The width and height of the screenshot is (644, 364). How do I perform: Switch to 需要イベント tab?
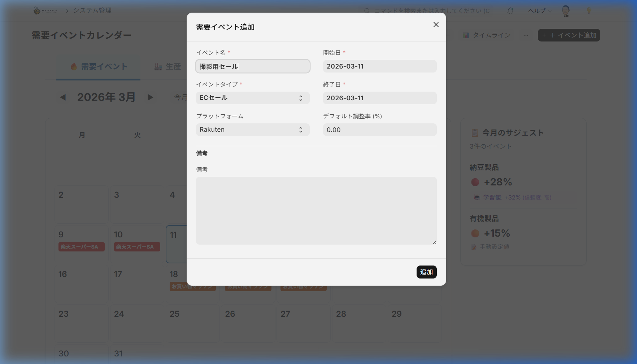(99, 67)
